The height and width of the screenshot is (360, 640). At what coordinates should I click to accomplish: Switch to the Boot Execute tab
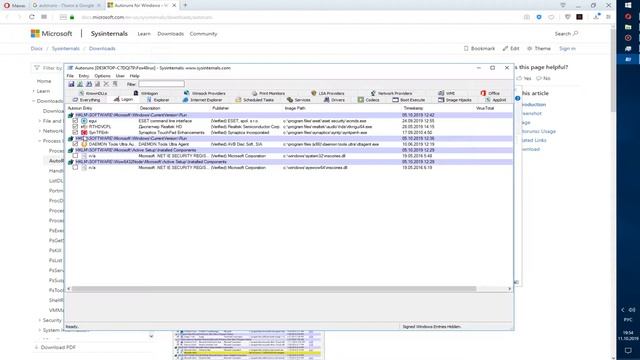pyautogui.click(x=409, y=100)
